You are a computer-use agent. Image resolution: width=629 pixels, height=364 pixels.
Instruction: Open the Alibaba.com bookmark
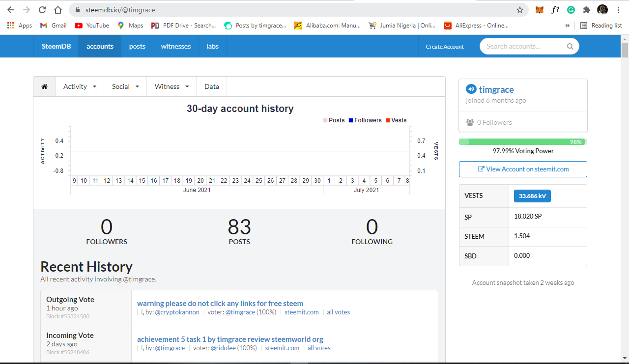tap(327, 26)
